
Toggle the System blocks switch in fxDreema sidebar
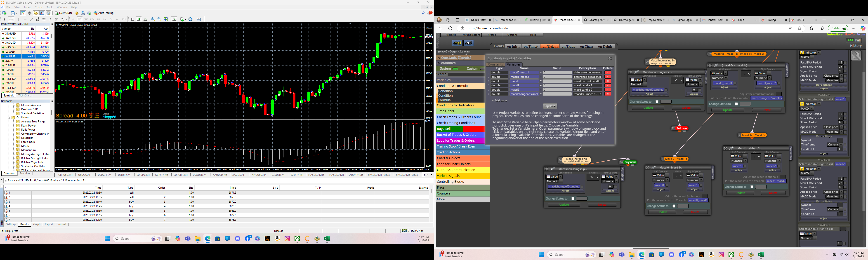point(455,69)
